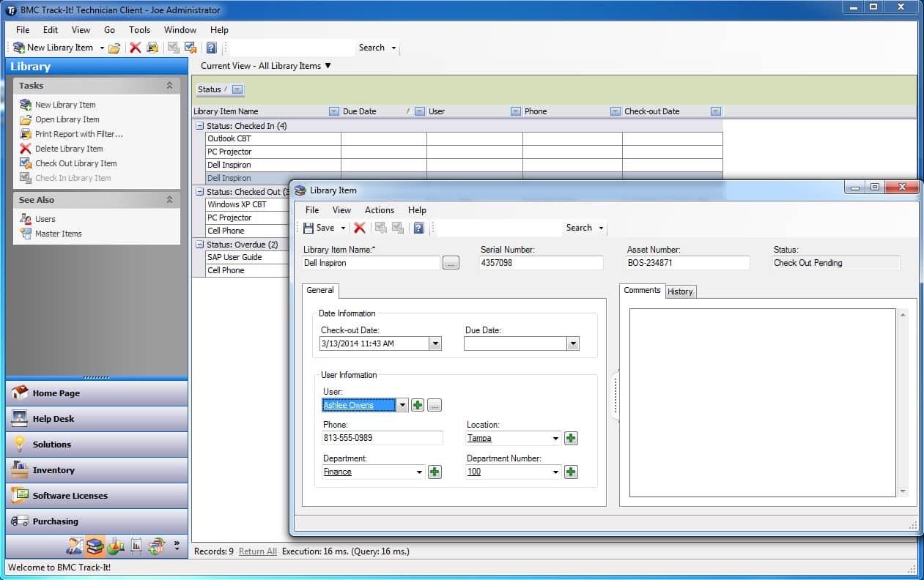Click the red X delete icon in Library Item dialog
The height and width of the screenshot is (580, 924).
click(360, 228)
